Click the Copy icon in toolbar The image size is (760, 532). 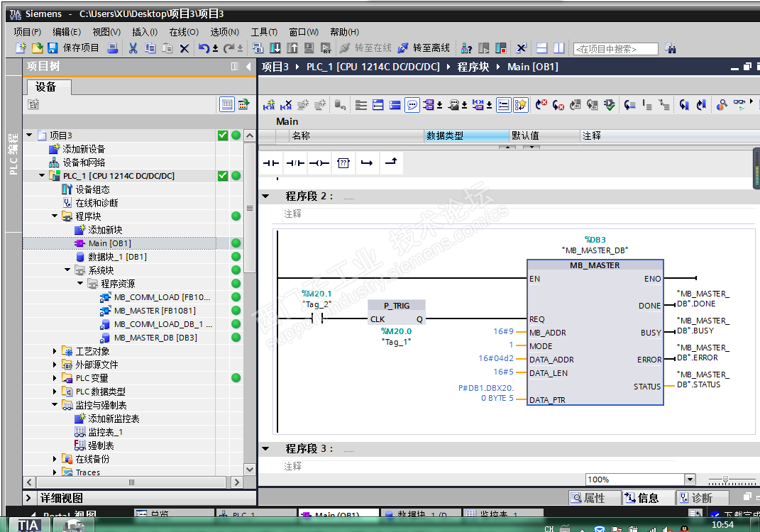tap(150, 48)
